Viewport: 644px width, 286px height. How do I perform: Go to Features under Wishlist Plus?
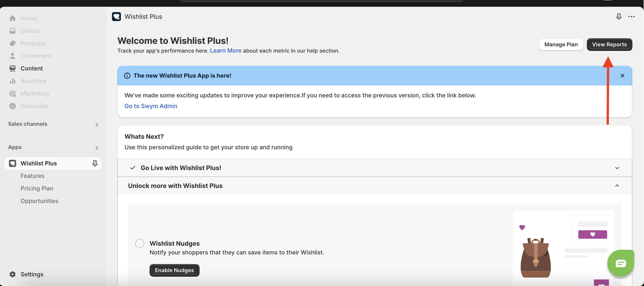32,176
